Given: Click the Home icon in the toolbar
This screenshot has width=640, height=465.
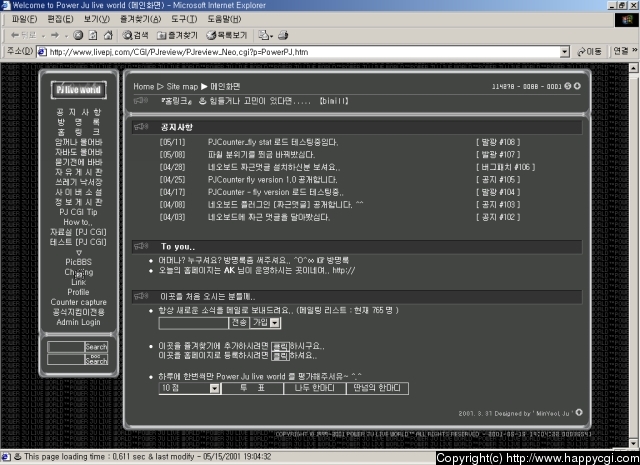Looking at the screenshot, I should (108, 36).
